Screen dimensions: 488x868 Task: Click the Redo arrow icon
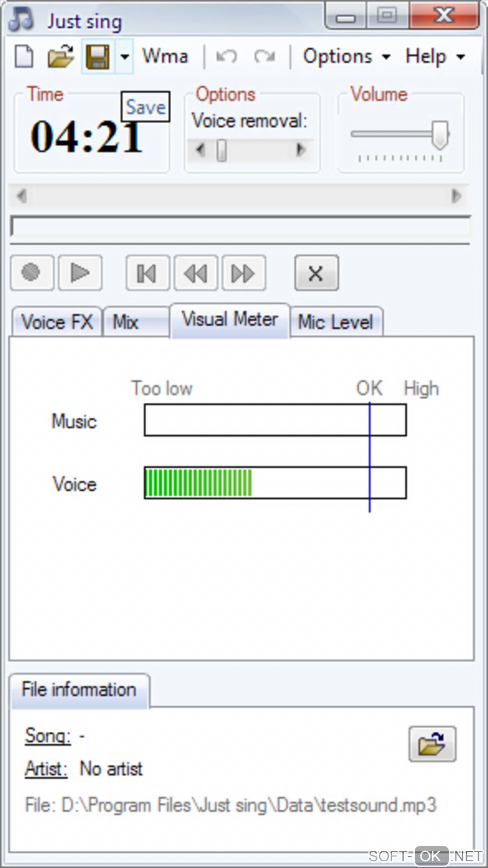pyautogui.click(x=265, y=57)
